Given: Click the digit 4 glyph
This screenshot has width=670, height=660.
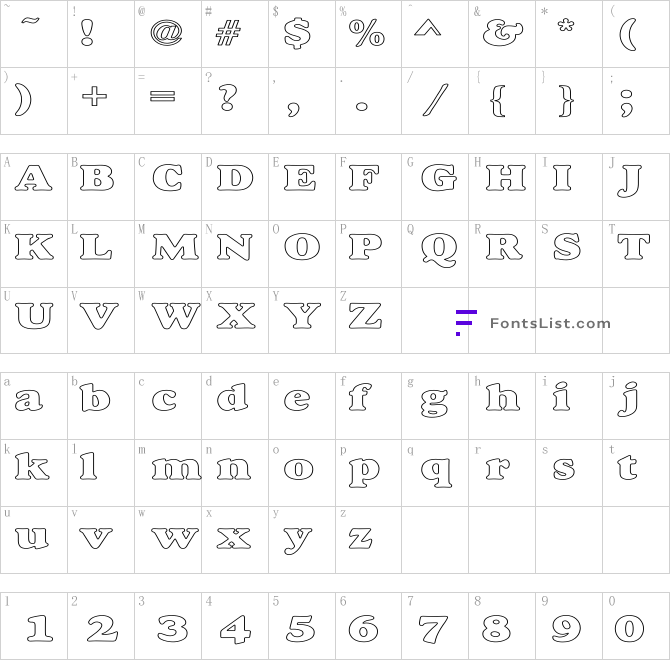Looking at the screenshot, I should pos(235,629).
